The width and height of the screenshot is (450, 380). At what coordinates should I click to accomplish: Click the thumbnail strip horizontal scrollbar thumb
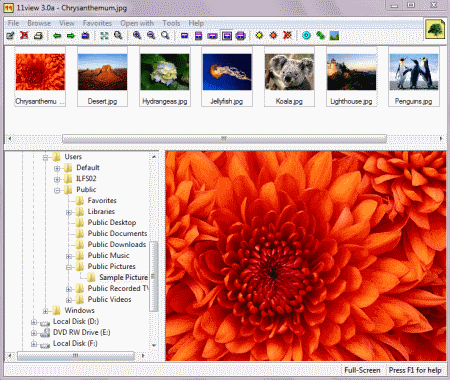click(224, 138)
